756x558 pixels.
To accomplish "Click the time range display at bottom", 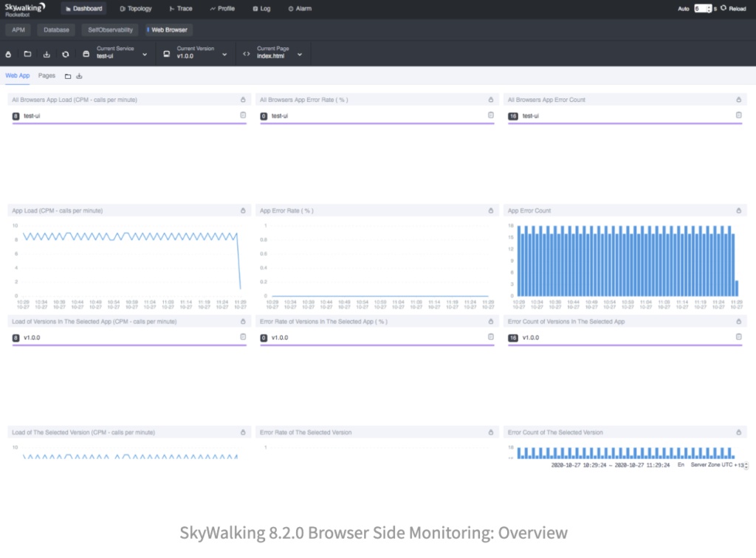I will click(x=611, y=465).
